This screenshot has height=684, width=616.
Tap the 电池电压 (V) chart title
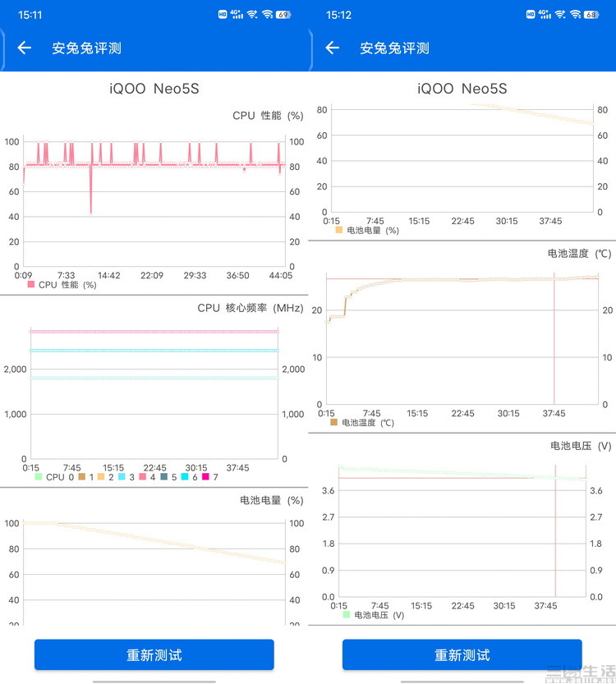point(581,446)
